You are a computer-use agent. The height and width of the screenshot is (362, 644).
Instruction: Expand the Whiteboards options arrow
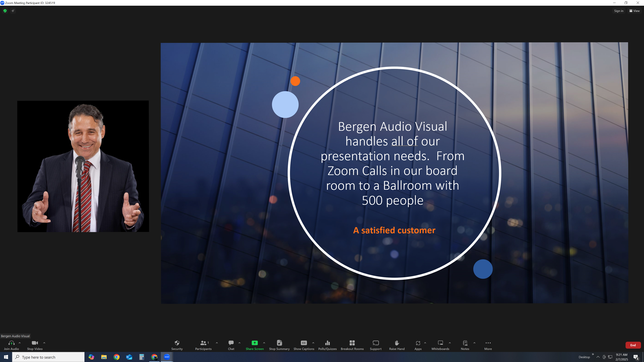click(x=450, y=343)
